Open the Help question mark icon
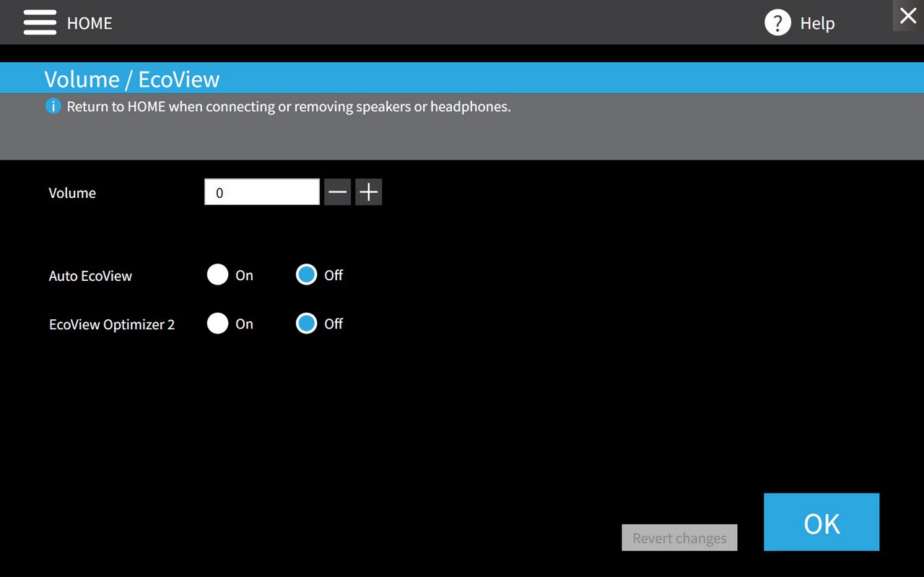 tap(777, 22)
